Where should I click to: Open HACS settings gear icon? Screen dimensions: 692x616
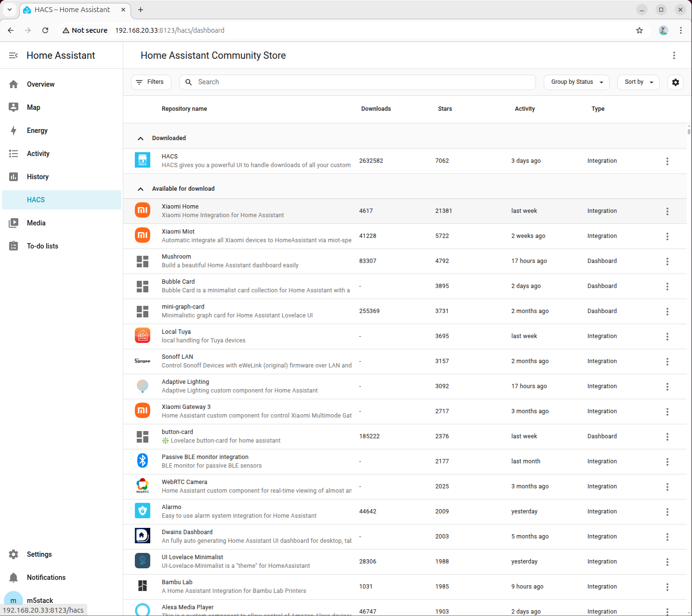(x=676, y=82)
